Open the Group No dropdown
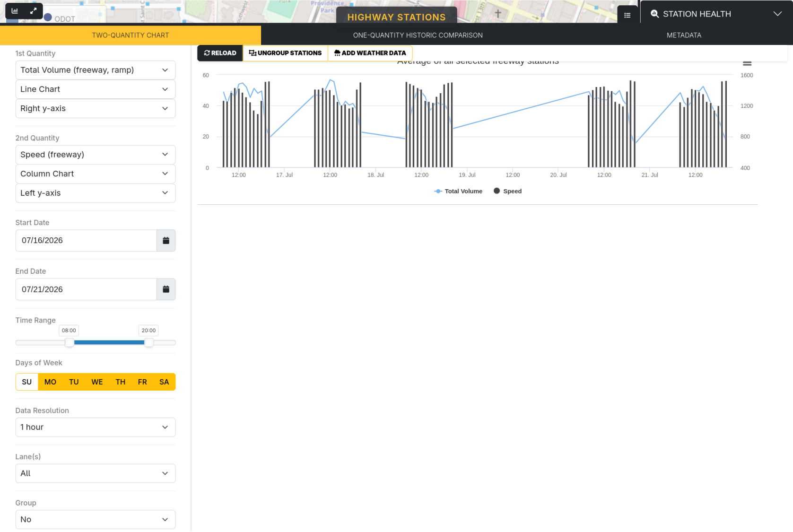This screenshot has width=793, height=532. [96, 520]
